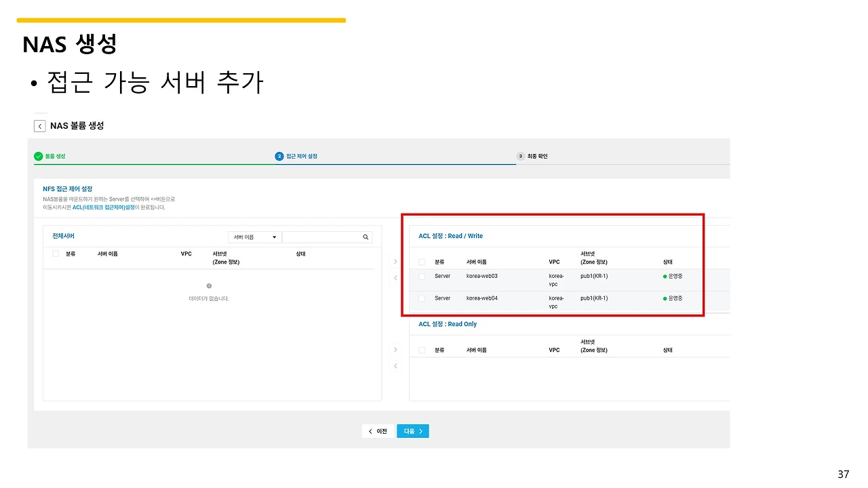This screenshot has width=868, height=488.
Task: Remove servers from Read Only ACL with left arrow
Action: (395, 366)
